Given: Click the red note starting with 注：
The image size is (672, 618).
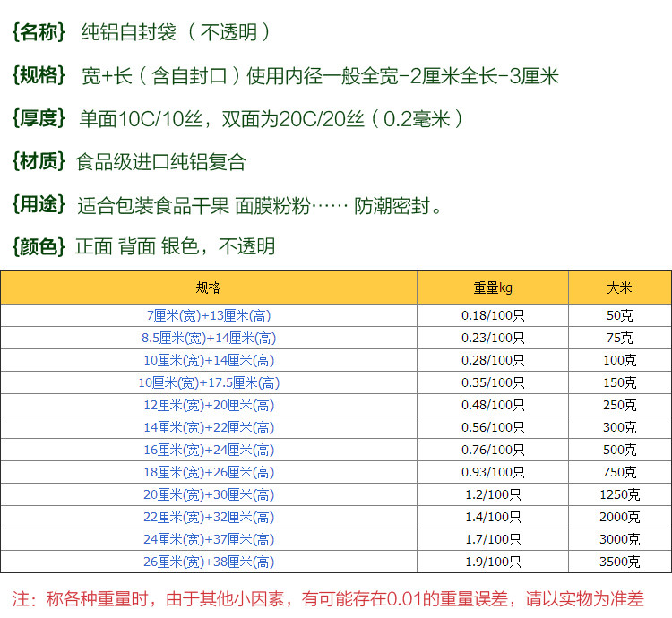Looking at the screenshot, I should point(328,598).
